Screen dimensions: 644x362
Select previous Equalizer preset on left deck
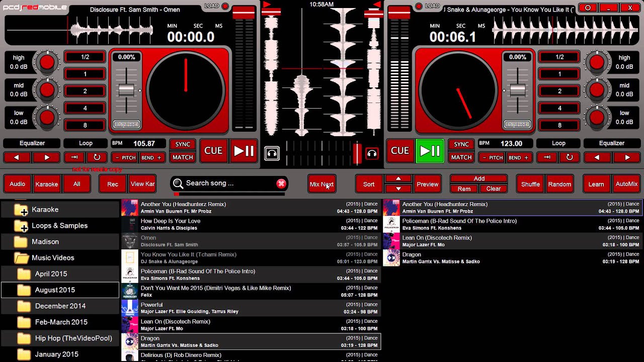16,157
